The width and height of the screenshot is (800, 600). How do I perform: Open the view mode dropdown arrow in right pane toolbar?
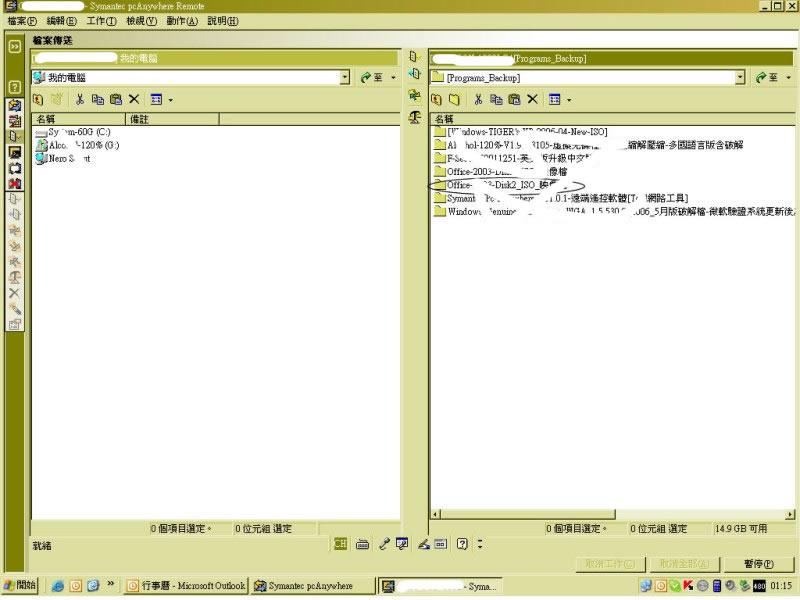[x=569, y=100]
